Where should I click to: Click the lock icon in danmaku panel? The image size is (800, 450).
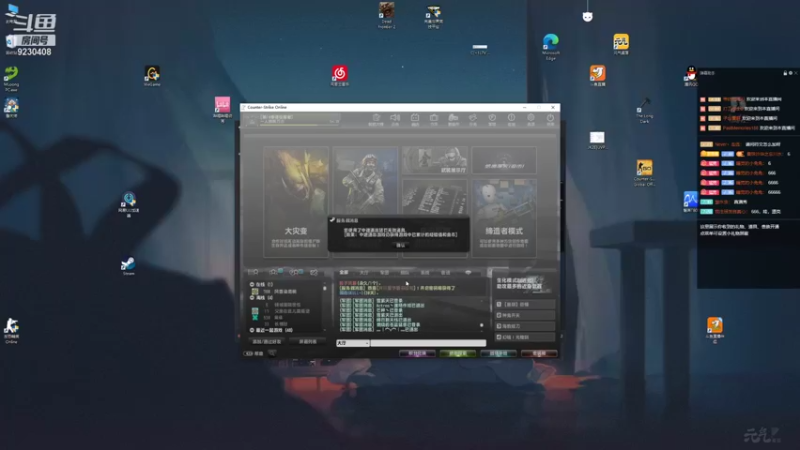[785, 73]
